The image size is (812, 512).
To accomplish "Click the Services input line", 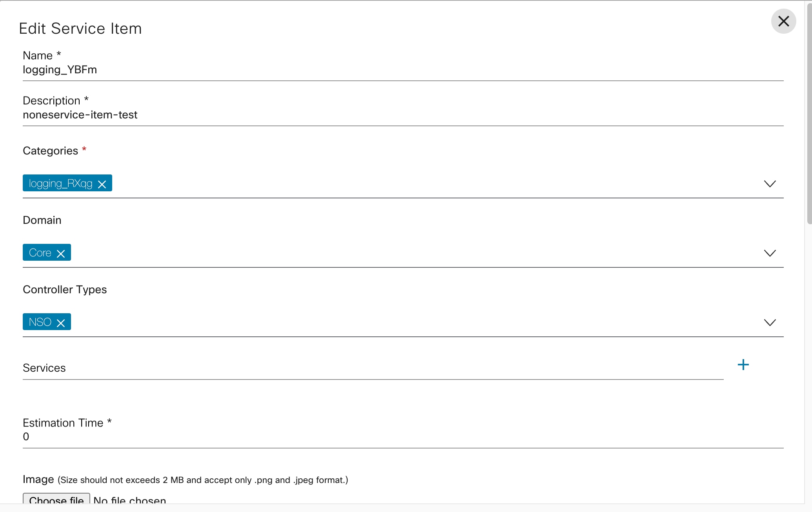I will click(x=373, y=369).
